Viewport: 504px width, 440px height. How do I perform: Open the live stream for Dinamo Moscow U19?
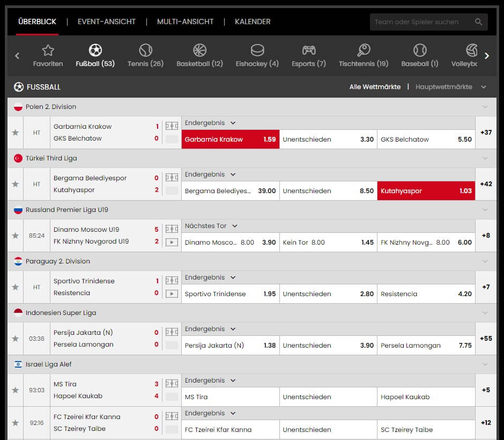pos(172,242)
